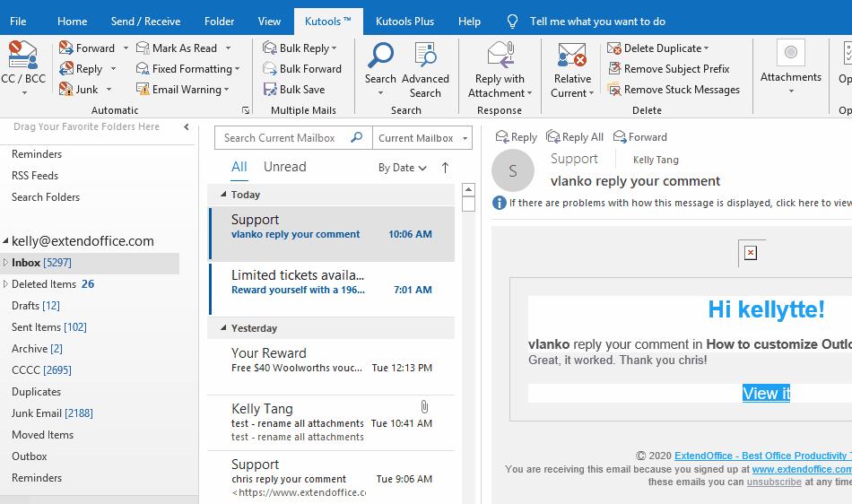Click Reply with Attachment icon
The height and width of the screenshot is (504, 852).
pos(500,56)
